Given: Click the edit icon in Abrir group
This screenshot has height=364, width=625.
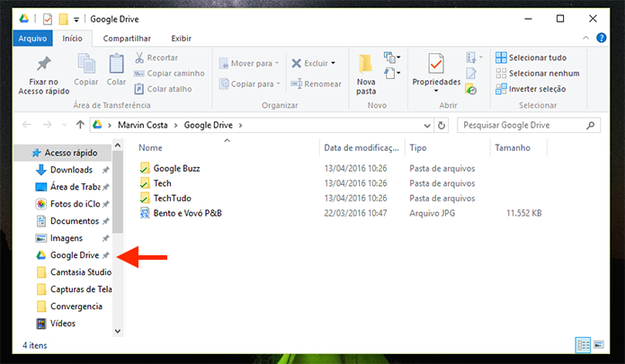Looking at the screenshot, I should point(470,74).
